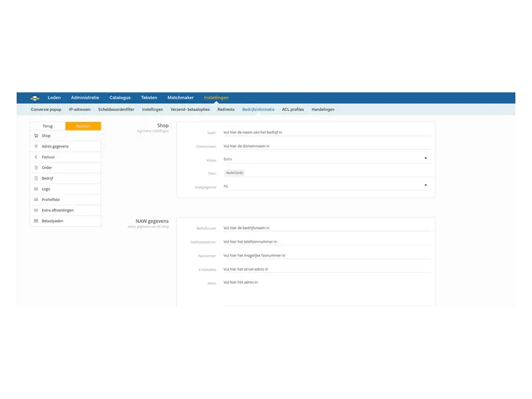Switch to the Verzend- betaalopties tab
The height and width of the screenshot is (399, 532).
[190, 110]
